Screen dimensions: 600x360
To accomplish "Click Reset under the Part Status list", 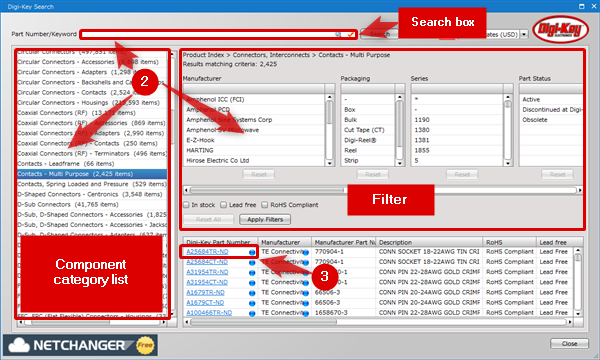I will (x=557, y=174).
